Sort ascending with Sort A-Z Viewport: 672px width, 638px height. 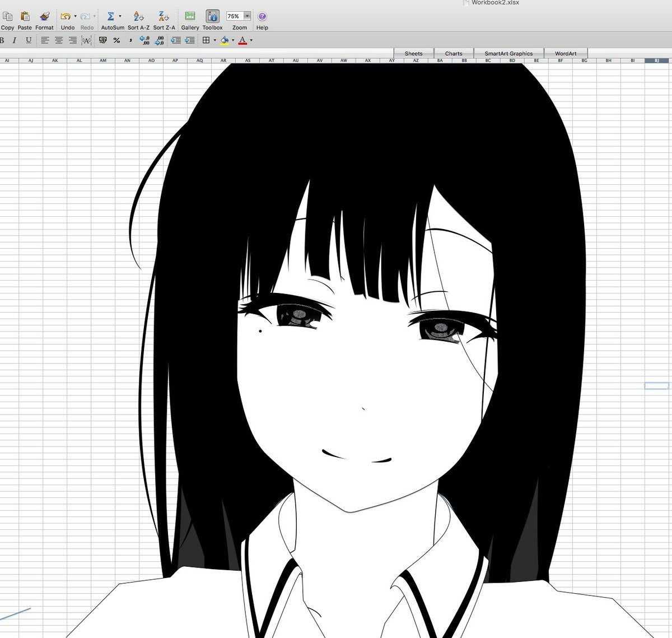click(x=138, y=16)
